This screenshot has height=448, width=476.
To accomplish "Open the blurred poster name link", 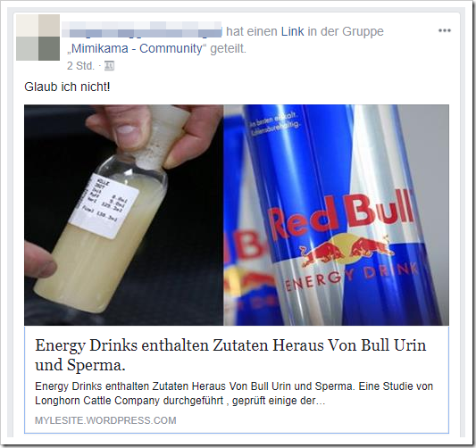I will tap(142, 31).
